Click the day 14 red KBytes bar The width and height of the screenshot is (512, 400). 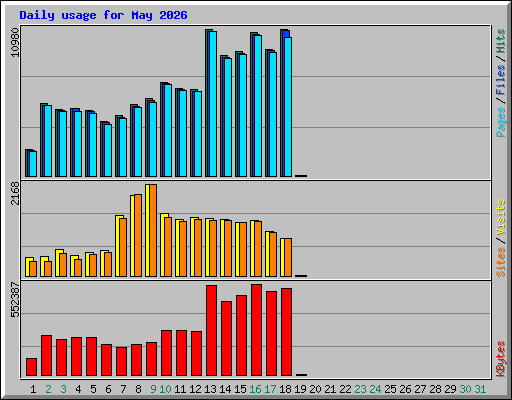point(226,339)
